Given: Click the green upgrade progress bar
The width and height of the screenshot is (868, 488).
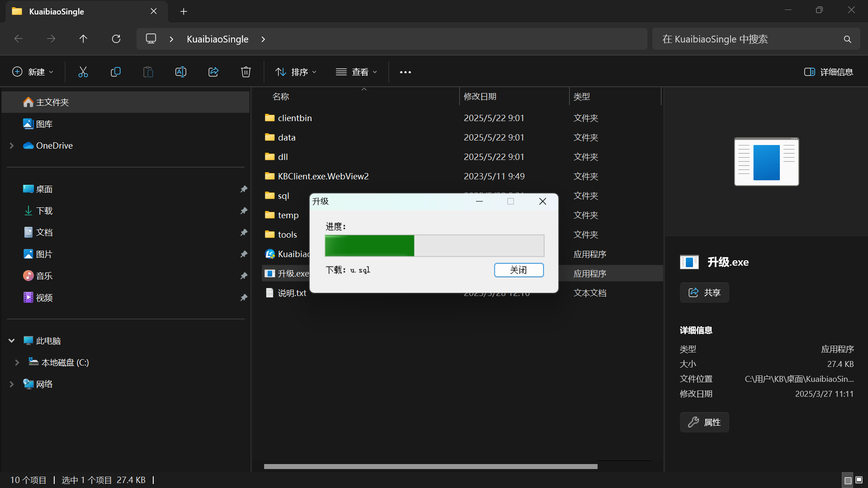Looking at the screenshot, I should (434, 246).
